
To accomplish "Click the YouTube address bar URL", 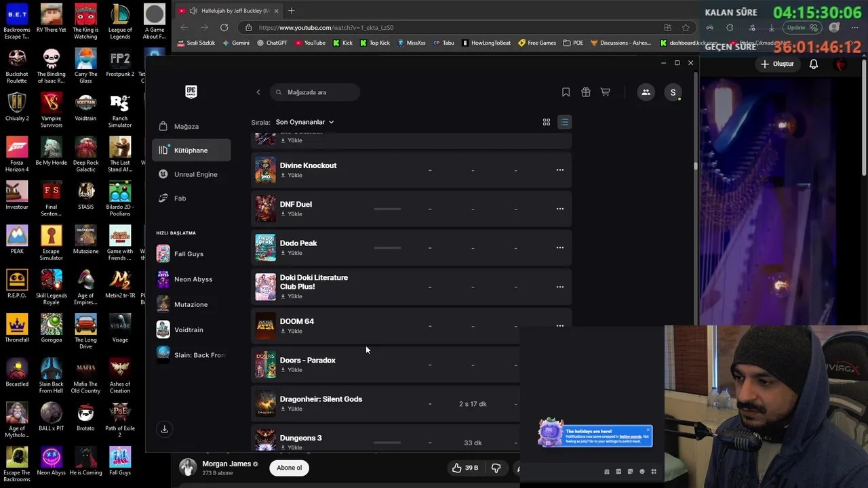I will click(x=325, y=28).
